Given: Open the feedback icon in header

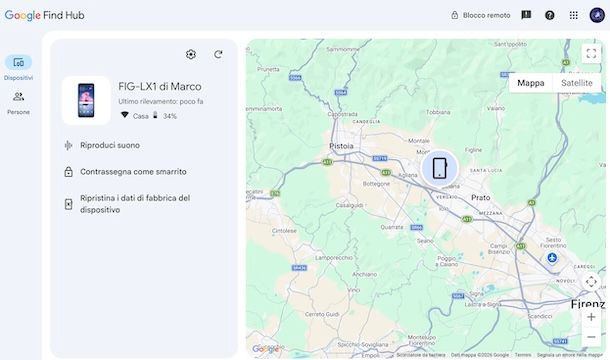Looking at the screenshot, I should click(526, 15).
